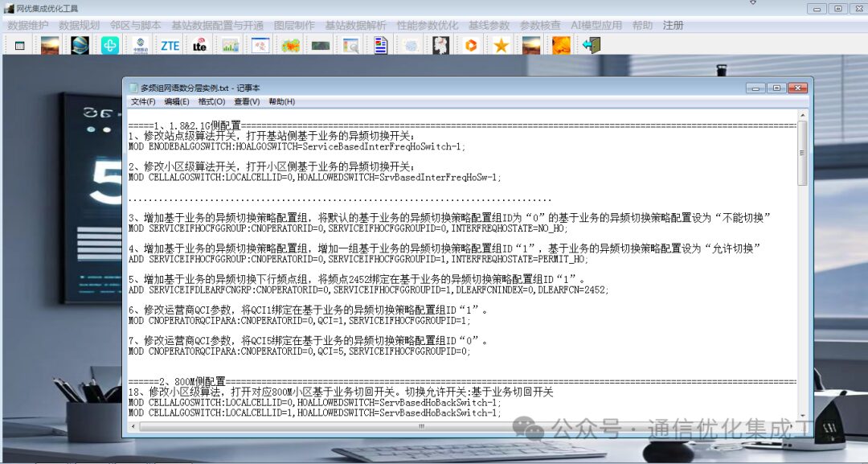This screenshot has width=868, height=464.
Task: Click the line starting '2、修改小区级算法开关'
Action: pos(272,166)
